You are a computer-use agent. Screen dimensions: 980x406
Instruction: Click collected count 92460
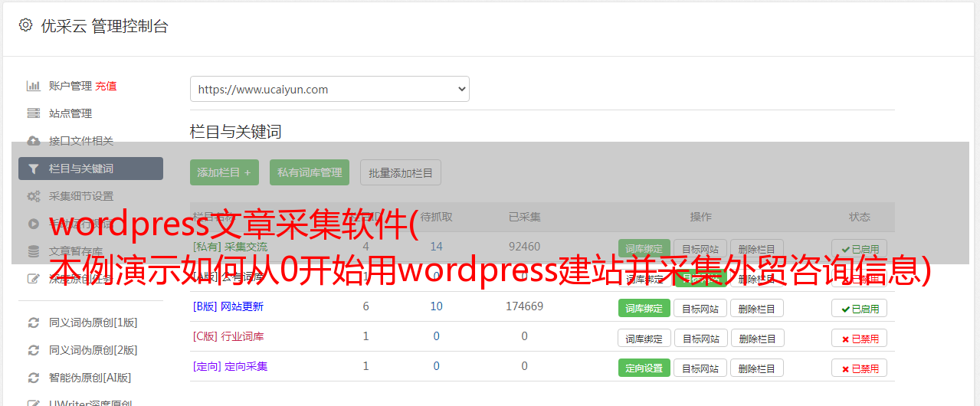click(525, 247)
